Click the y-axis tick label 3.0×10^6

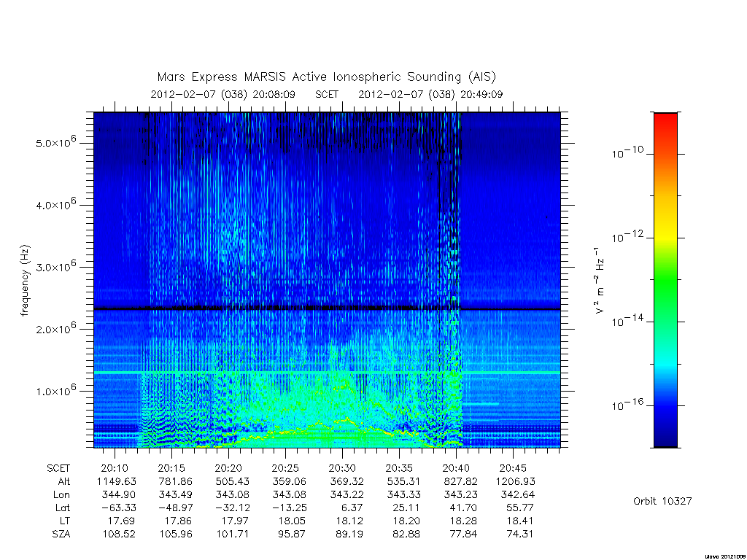tap(55, 266)
